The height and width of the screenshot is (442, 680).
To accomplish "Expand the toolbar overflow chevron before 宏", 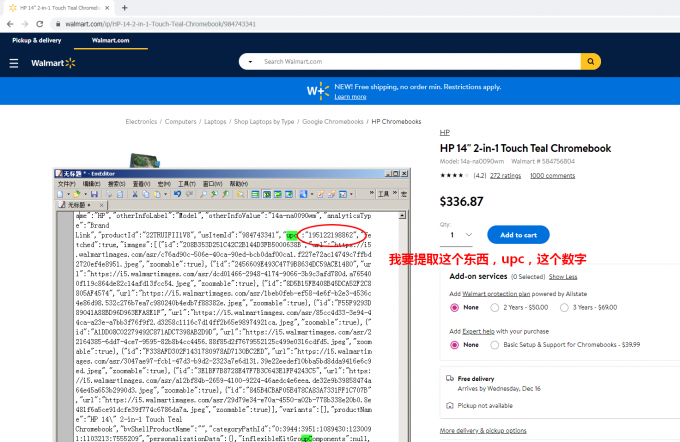I will point(395,193).
